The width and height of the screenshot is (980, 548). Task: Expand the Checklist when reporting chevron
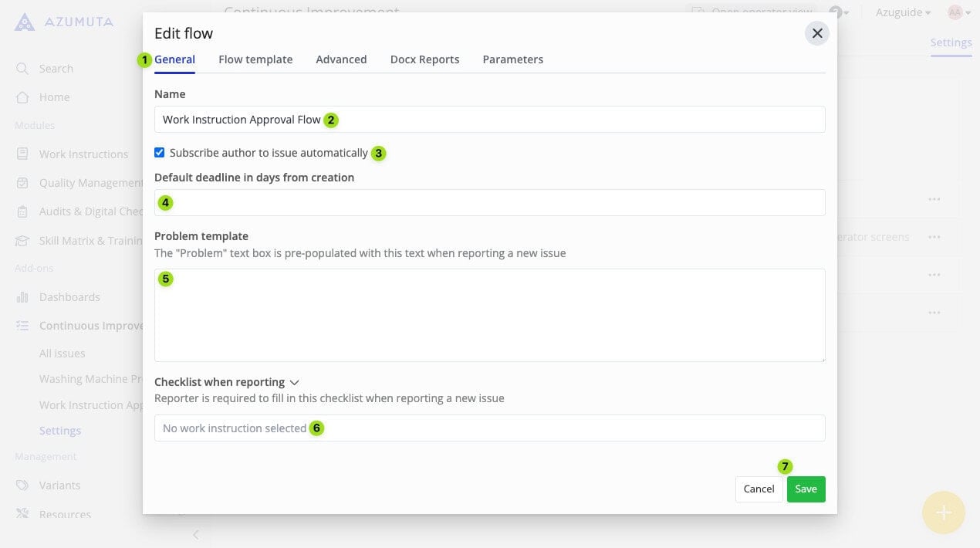coord(294,382)
